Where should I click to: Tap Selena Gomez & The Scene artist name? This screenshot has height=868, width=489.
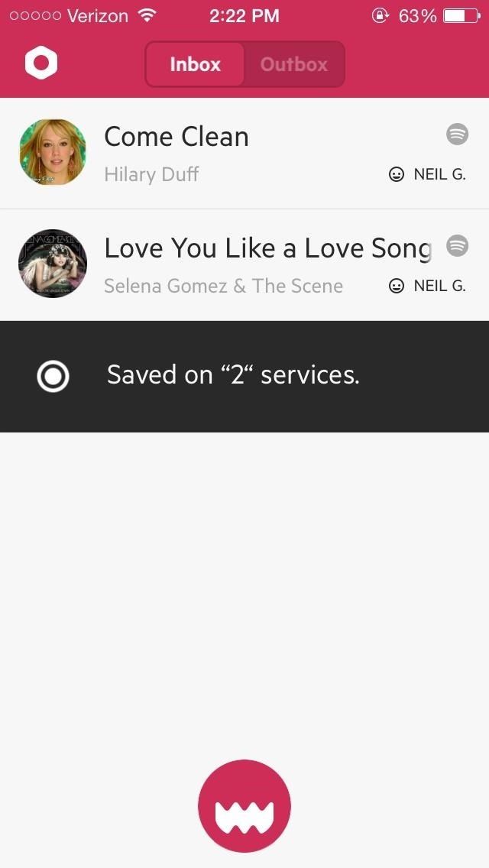[x=223, y=286]
